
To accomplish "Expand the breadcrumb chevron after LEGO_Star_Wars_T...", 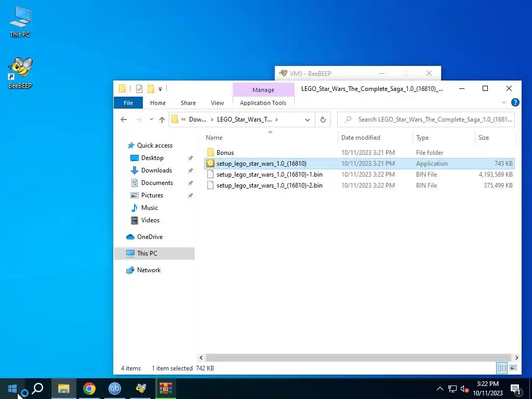I will point(277,119).
